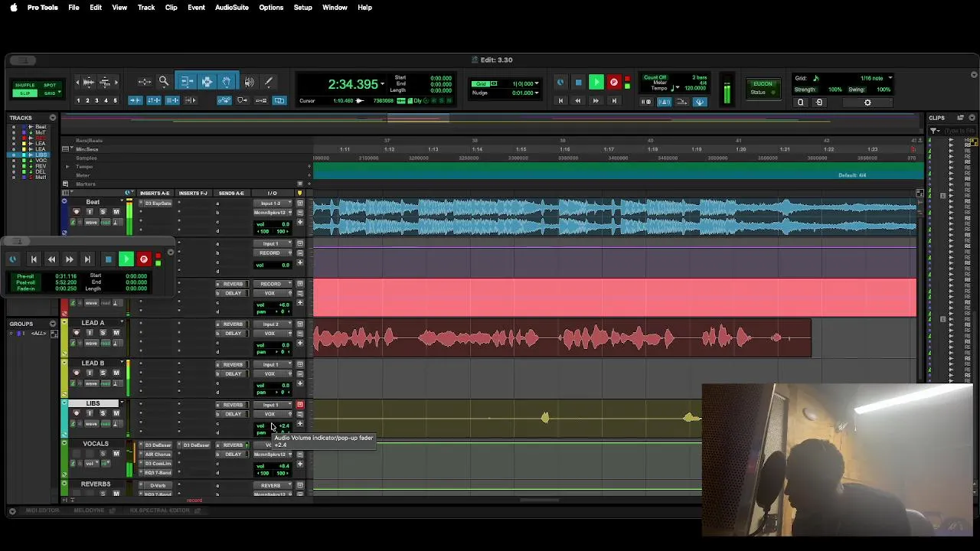The height and width of the screenshot is (551, 980).
Task: Toggle the metronome click button
Action: tap(663, 102)
